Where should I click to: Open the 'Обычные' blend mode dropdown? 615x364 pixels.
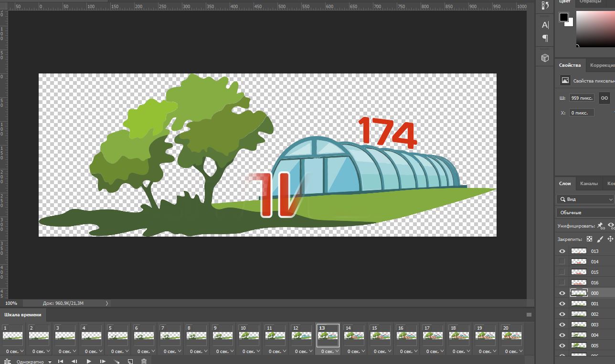tap(586, 212)
